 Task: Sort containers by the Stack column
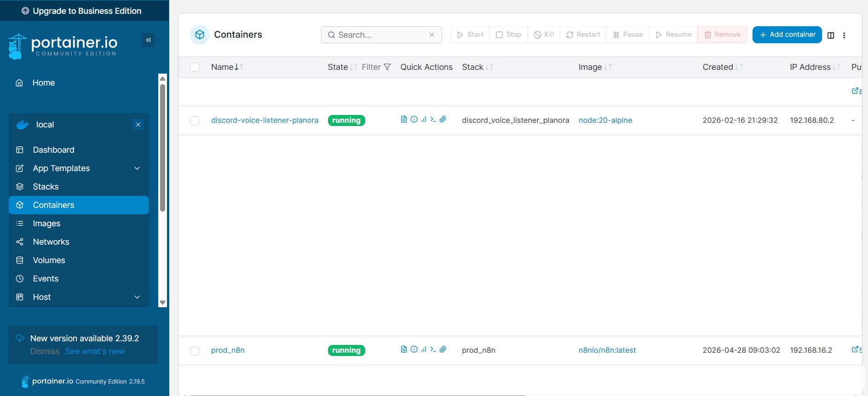tap(478, 67)
